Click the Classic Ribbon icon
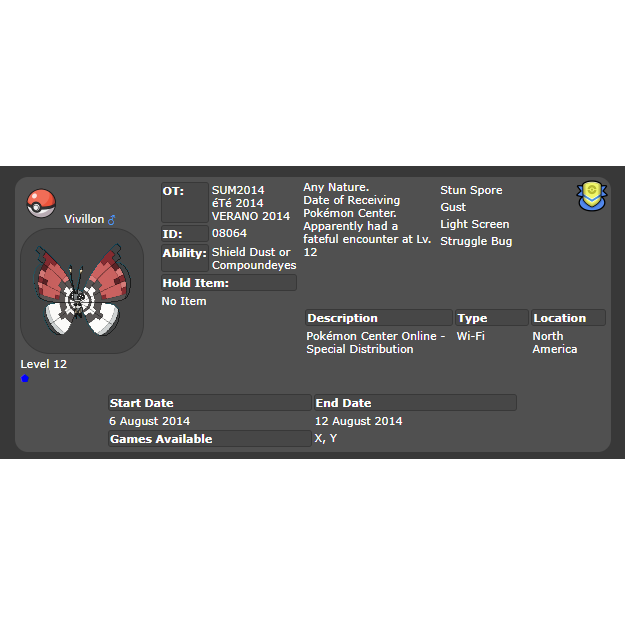 pos(592,196)
